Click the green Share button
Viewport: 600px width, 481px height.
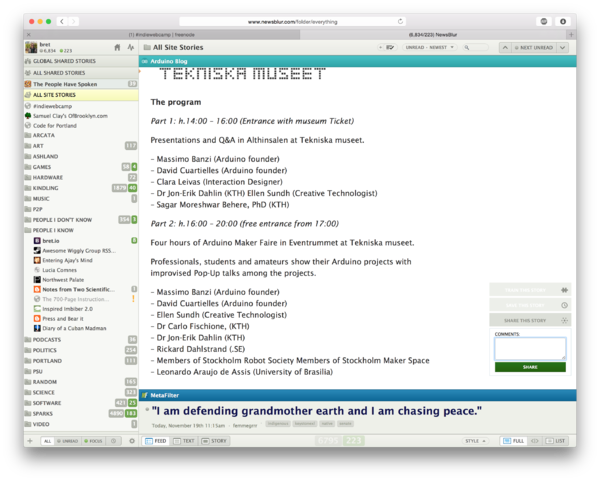[x=530, y=367]
